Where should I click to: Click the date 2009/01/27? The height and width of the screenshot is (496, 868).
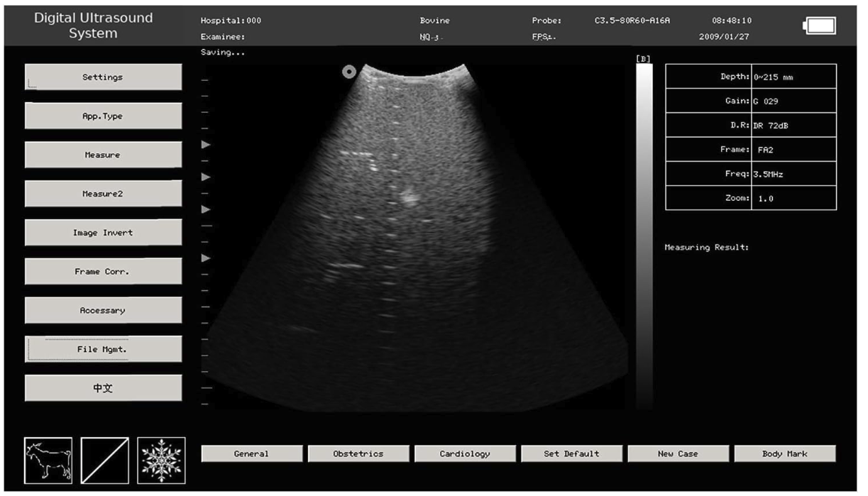(x=724, y=37)
